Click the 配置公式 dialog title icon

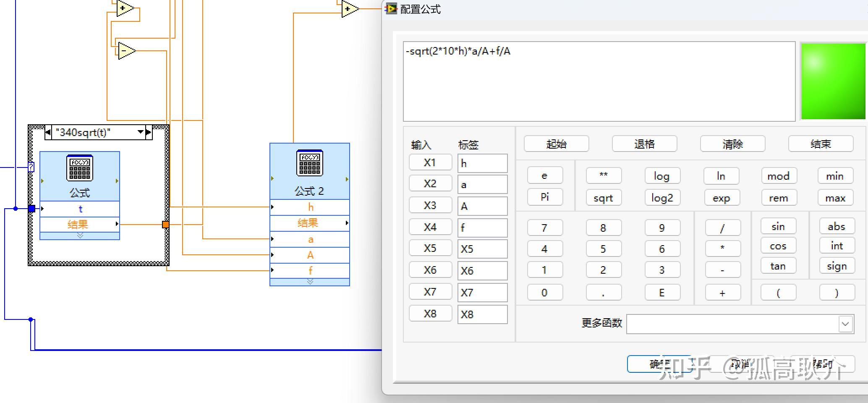click(391, 9)
